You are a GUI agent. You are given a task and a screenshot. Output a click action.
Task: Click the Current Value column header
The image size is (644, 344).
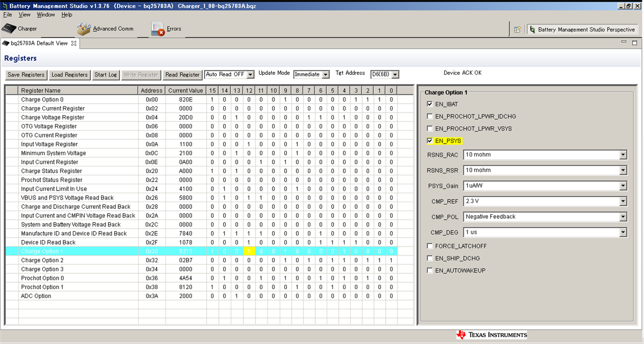point(185,91)
